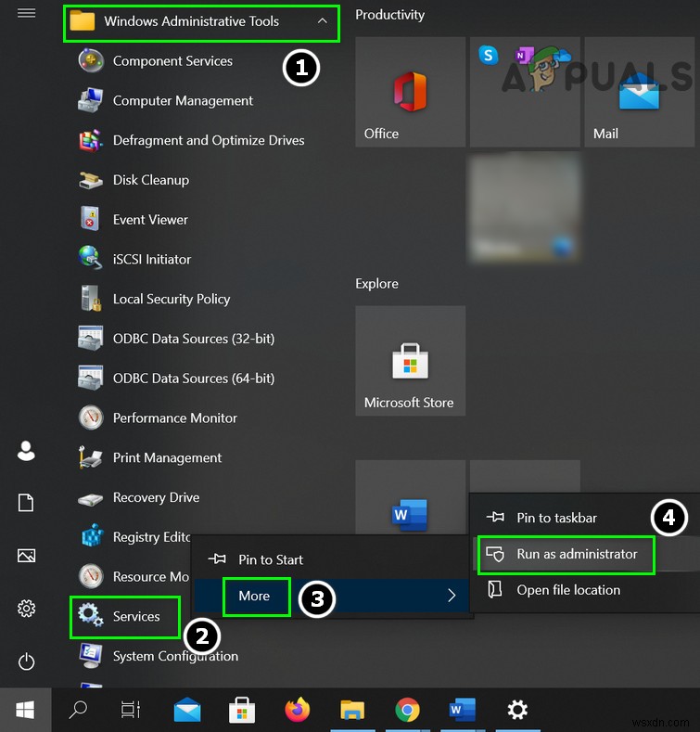Image resolution: width=700 pixels, height=732 pixels.
Task: Collapse Windows Administrative Tools folder chevron
Action: tap(323, 21)
